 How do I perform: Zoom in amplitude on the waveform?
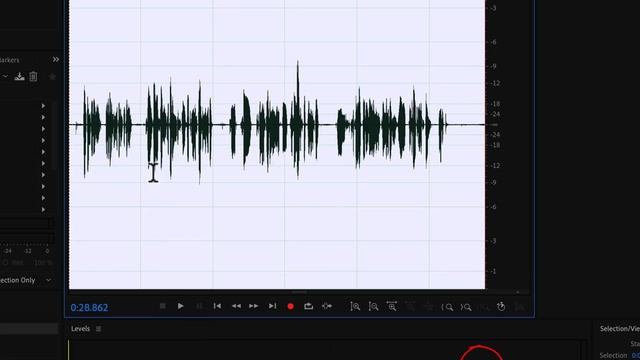pyautogui.click(x=355, y=307)
